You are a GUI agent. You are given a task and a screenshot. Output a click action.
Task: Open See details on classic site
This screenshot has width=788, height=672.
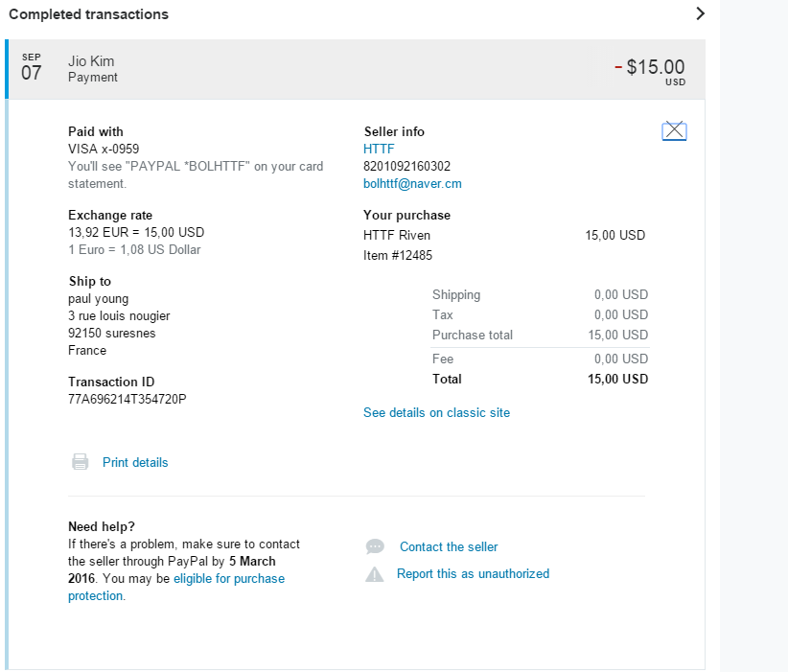436,412
